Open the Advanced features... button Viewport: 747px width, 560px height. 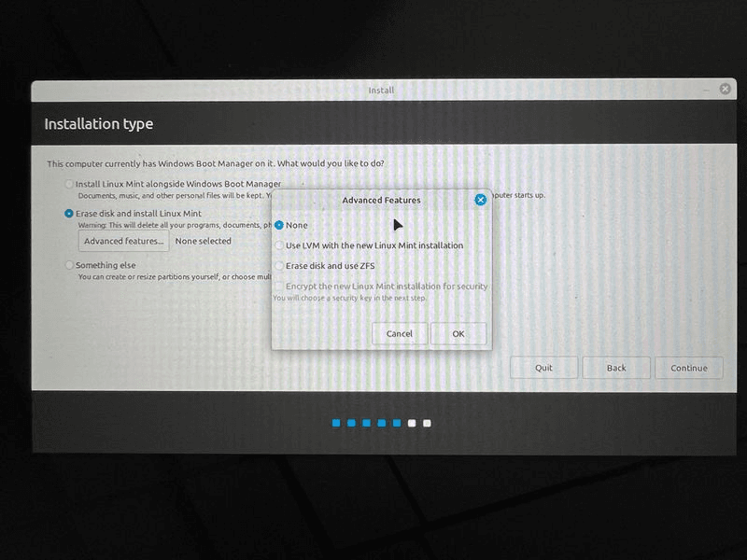pos(123,241)
